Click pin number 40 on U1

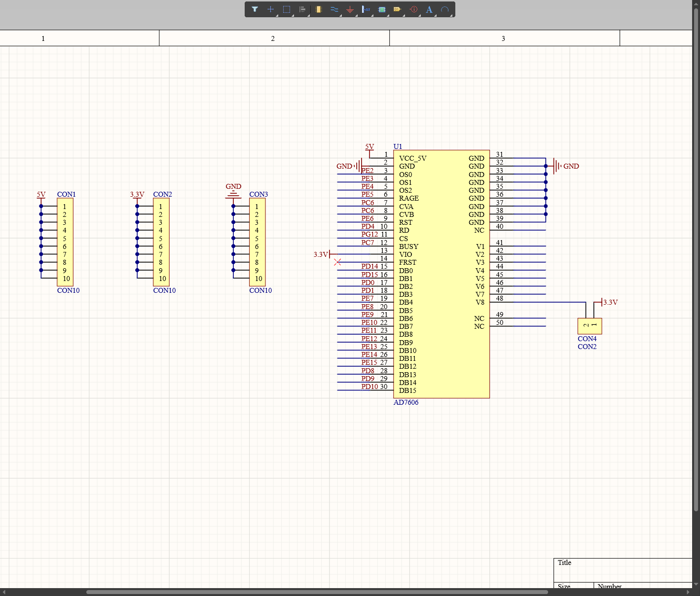(x=500, y=226)
